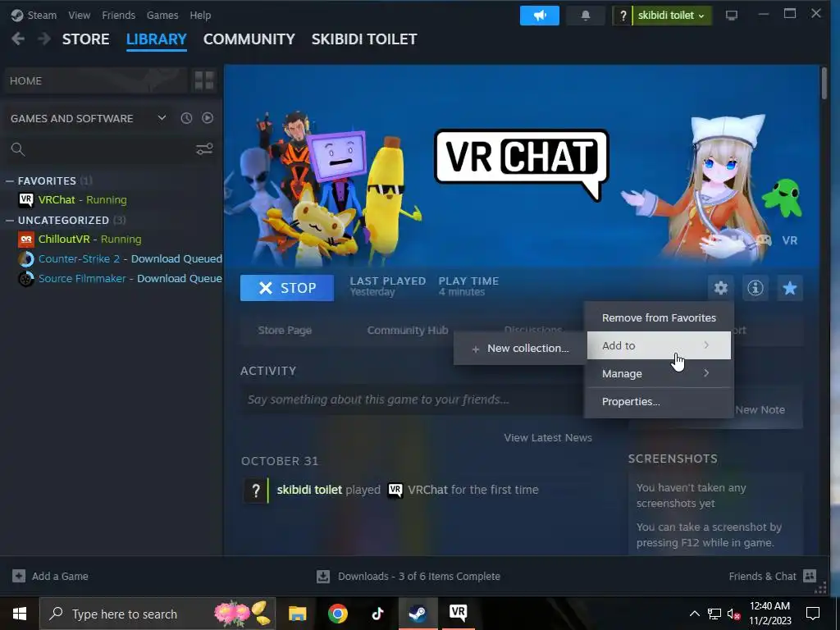This screenshot has width=840, height=630.
Task: Click View Latest News
Action: [548, 438]
